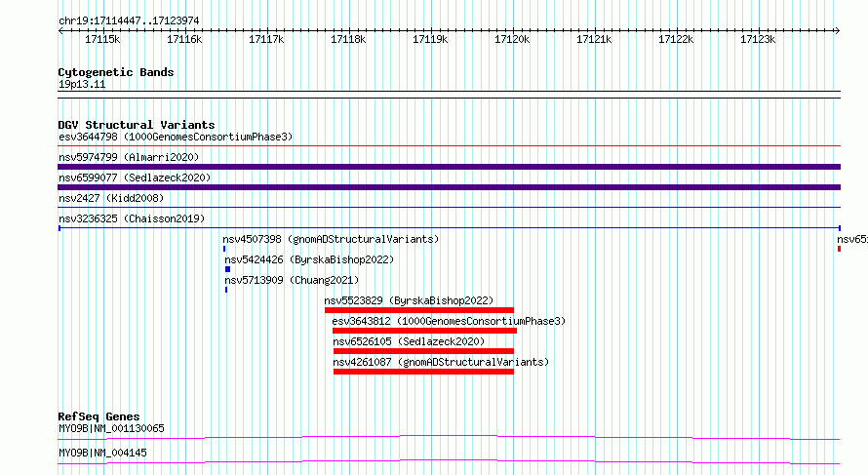Click the 17123k ruler label
The height and width of the screenshot is (475, 868).
coord(758,39)
